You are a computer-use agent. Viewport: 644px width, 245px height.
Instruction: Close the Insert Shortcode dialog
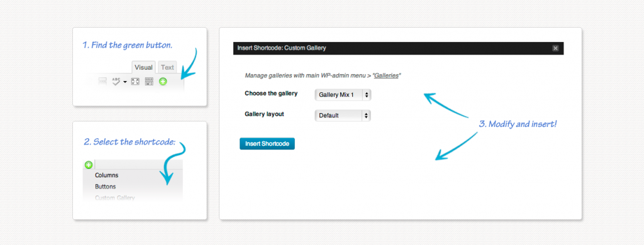point(555,48)
